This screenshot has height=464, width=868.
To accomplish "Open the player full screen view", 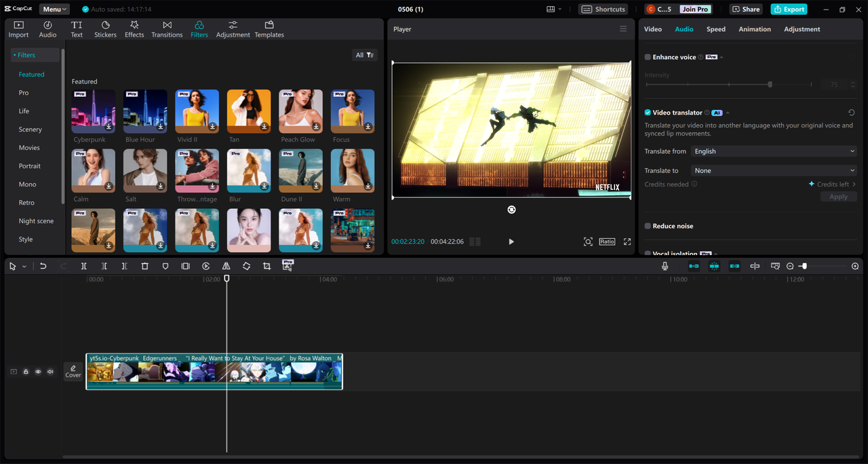I will click(x=627, y=241).
